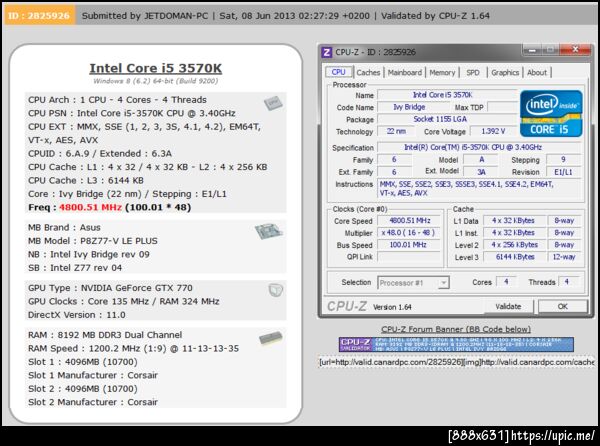Click the Intel Core i5 logo badge
Viewport: 600px width, 446px height.
(x=551, y=114)
